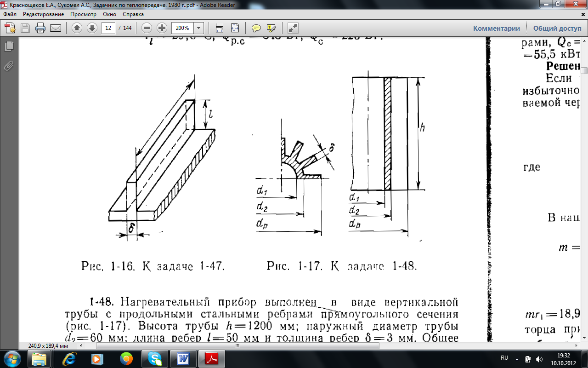Click the Create PDF online icon
Image resolution: width=588 pixels, height=368 pixels.
(10, 28)
